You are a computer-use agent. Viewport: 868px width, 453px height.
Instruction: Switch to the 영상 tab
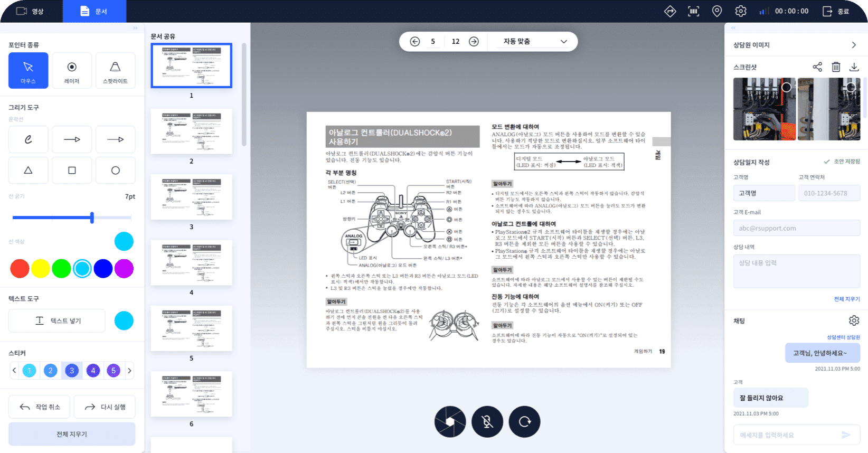(30, 11)
